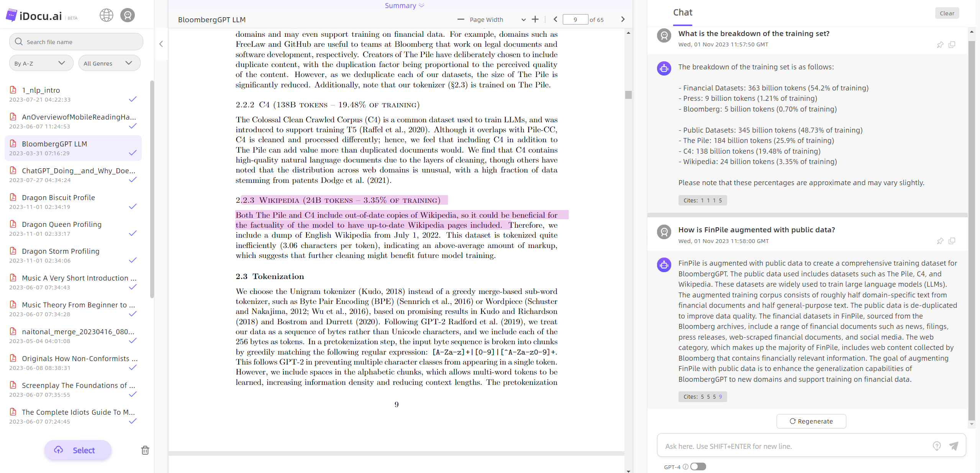
Task: Click the Regenerate button
Action: 811,421
